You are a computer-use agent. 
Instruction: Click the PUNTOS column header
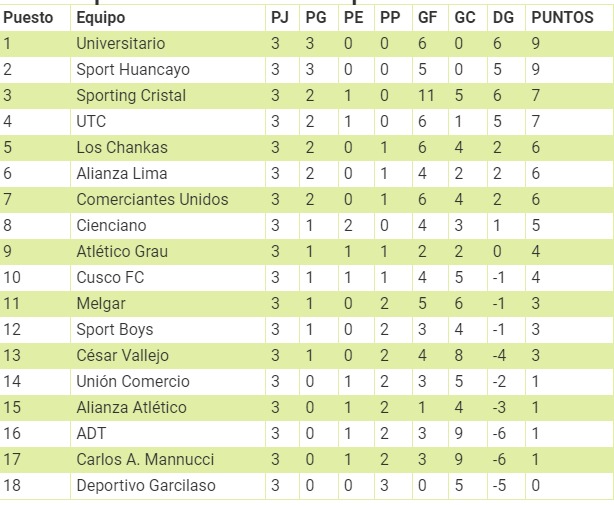(x=561, y=18)
